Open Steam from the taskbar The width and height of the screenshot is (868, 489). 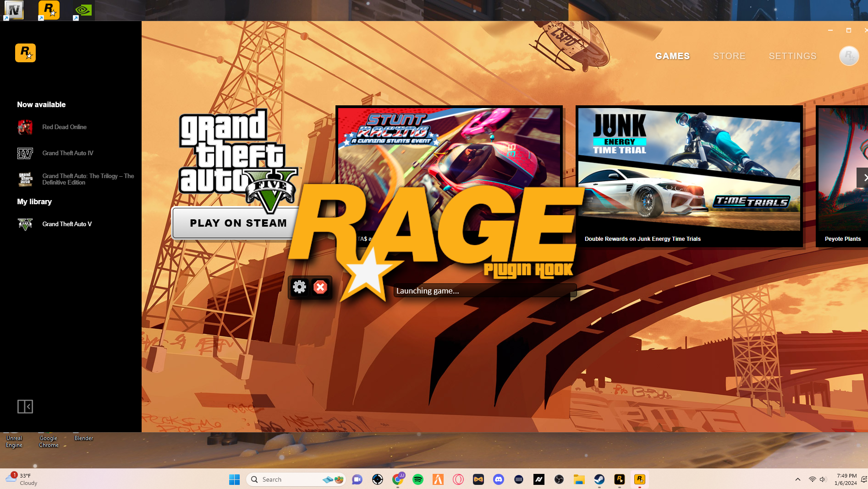pos(599,479)
